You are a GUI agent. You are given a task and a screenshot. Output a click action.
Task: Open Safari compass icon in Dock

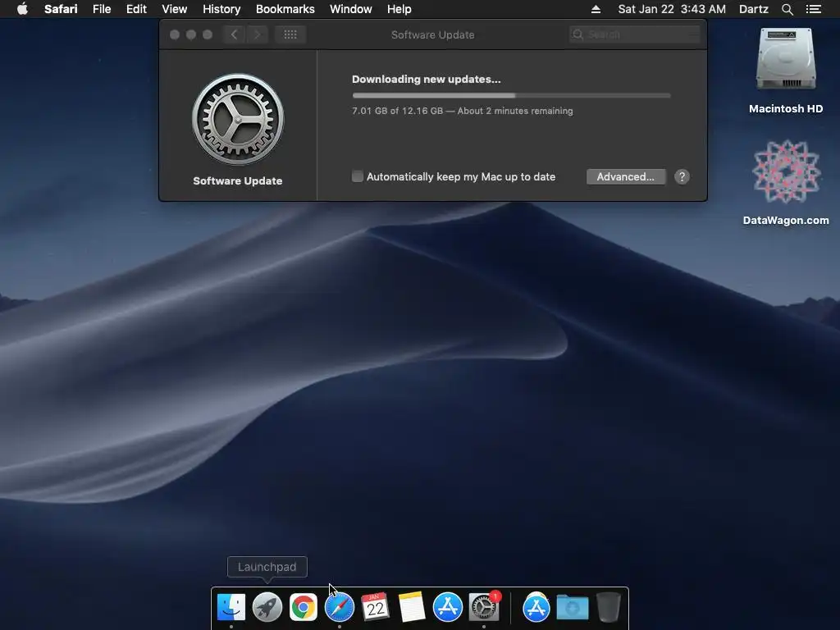tap(339, 607)
